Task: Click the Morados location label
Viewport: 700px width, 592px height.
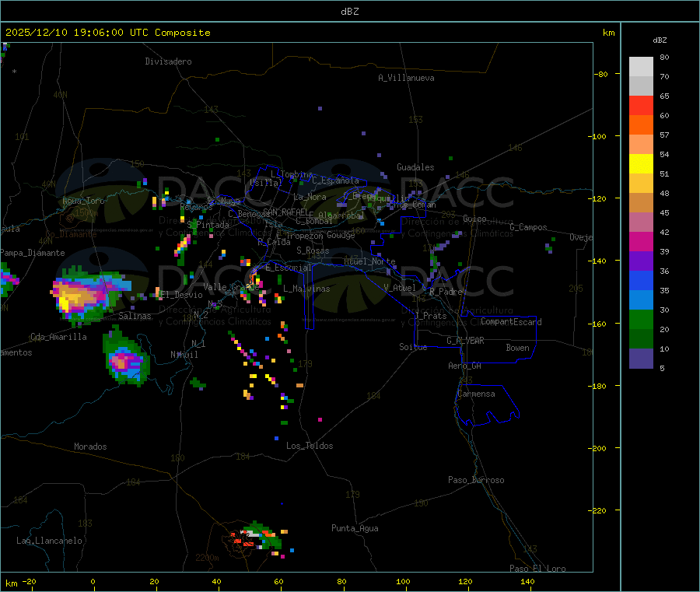Action: click(90, 447)
